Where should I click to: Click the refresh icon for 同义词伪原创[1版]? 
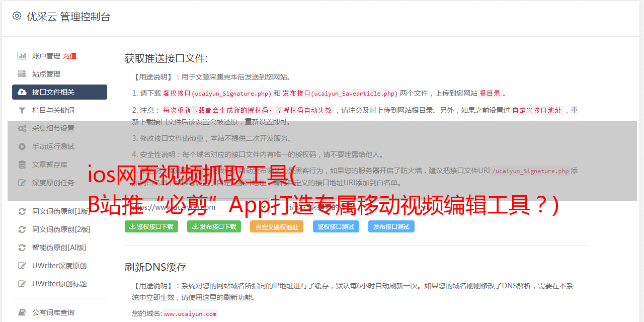tap(22, 211)
